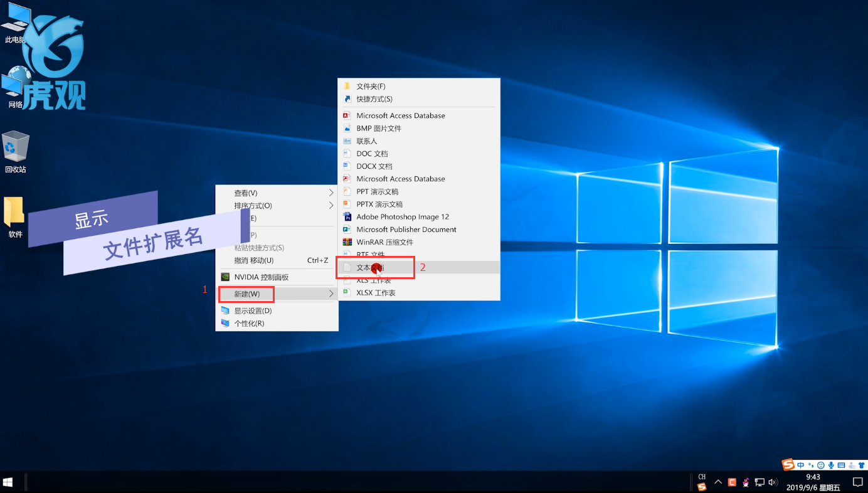Image resolution: width=868 pixels, height=493 pixels.
Task: Open 个性化(R) personalization
Action: (x=277, y=324)
